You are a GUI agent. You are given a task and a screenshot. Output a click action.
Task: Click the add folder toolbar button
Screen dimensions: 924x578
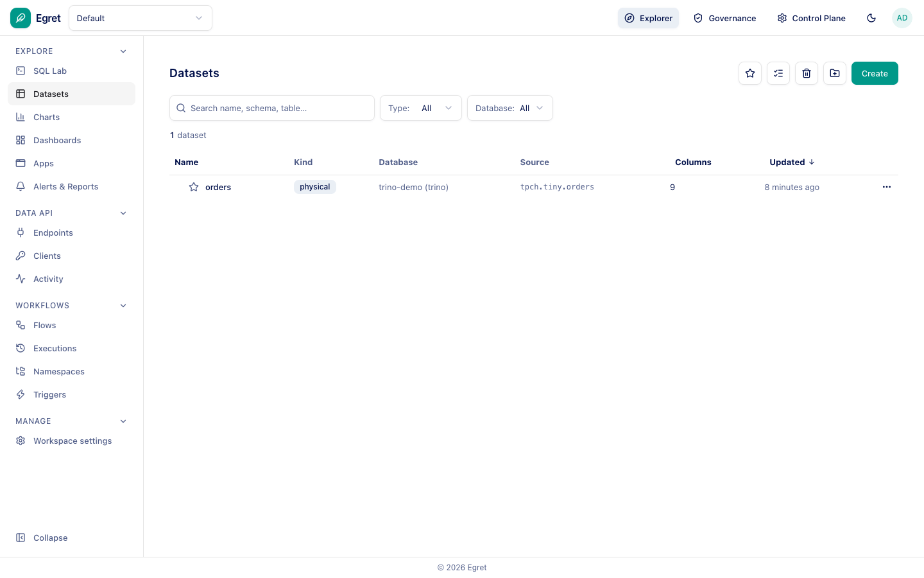point(835,73)
